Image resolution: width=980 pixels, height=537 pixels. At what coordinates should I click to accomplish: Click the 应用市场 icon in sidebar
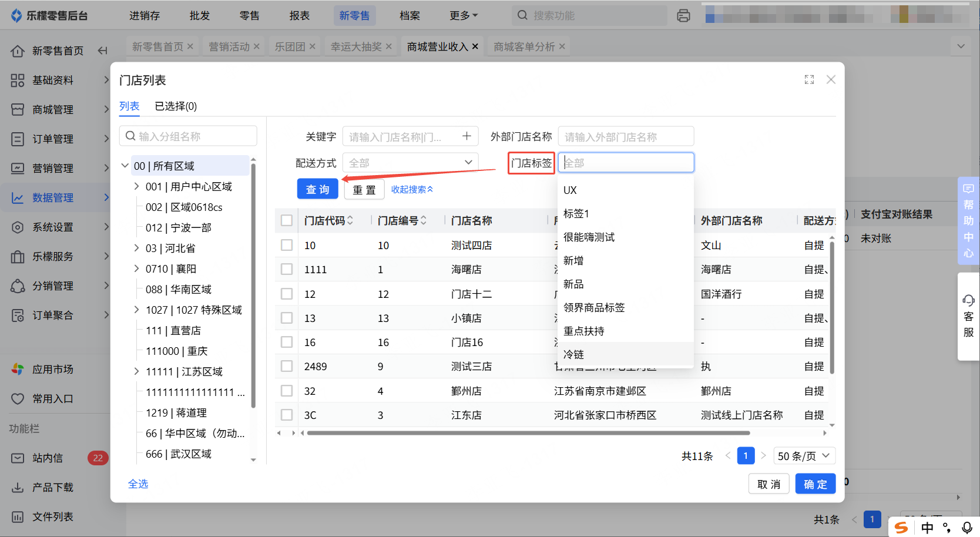point(18,370)
